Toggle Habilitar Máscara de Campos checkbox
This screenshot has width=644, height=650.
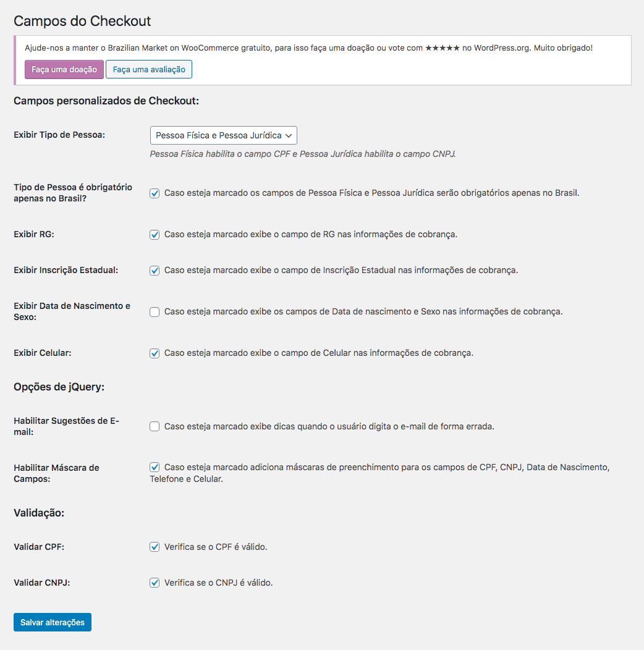click(155, 468)
